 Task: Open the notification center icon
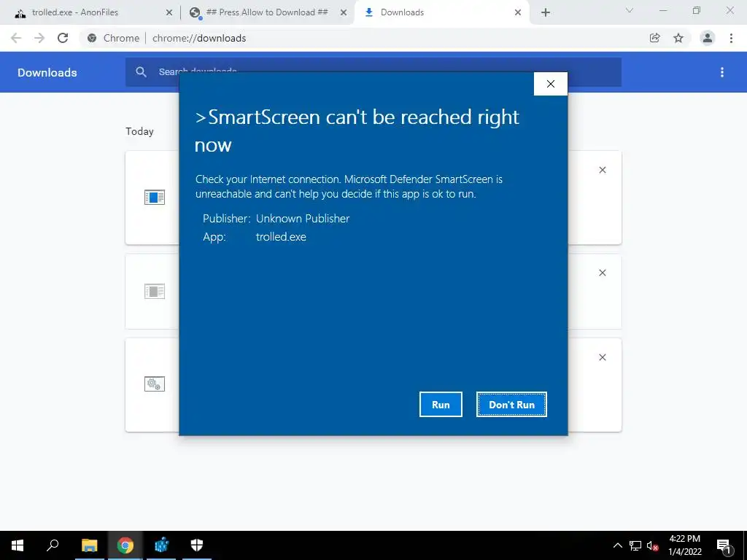pyautogui.click(x=724, y=545)
